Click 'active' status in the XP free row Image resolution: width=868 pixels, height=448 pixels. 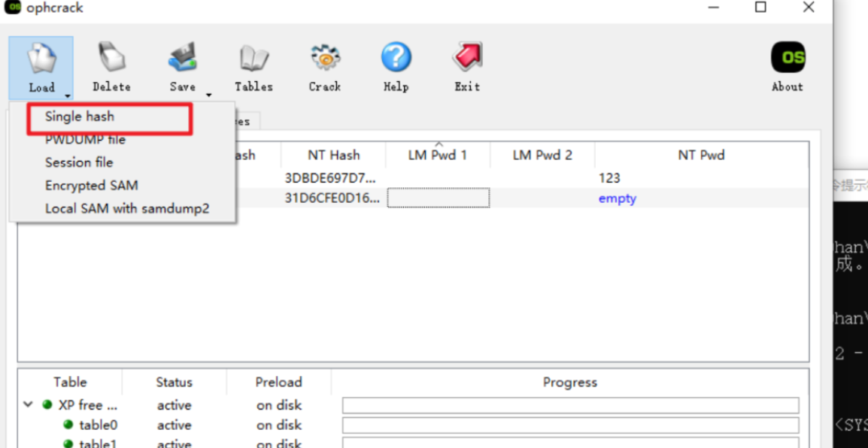[x=174, y=405]
